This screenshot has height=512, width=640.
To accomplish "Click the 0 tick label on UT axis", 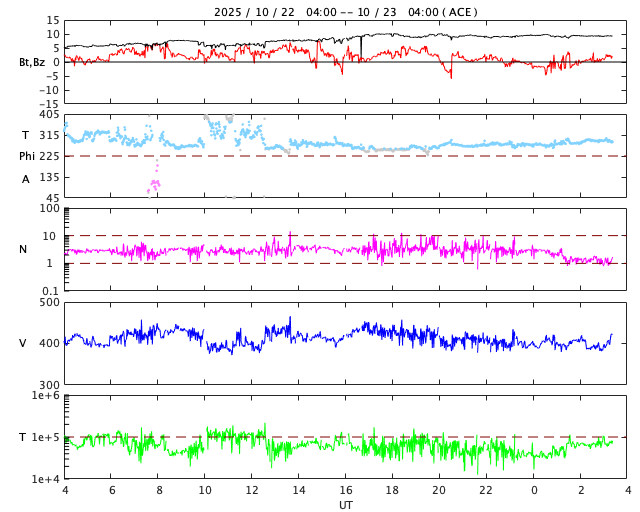I will pos(534,491).
